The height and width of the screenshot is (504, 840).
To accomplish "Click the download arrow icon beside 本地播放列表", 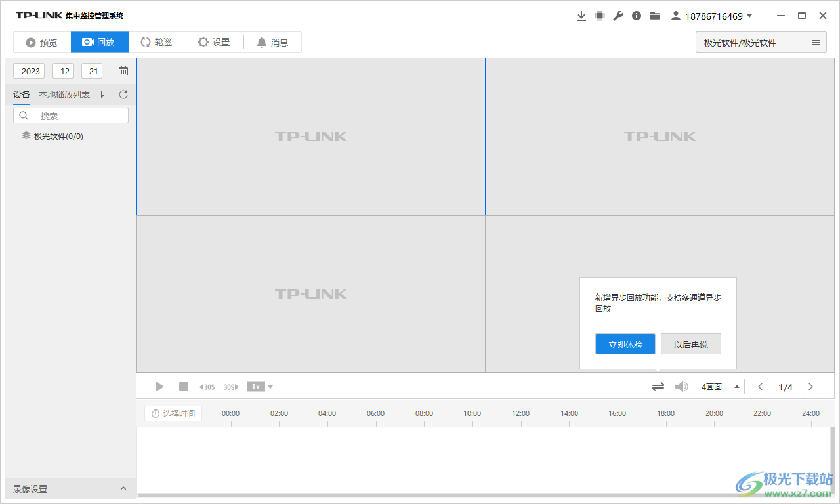I will click(x=102, y=94).
